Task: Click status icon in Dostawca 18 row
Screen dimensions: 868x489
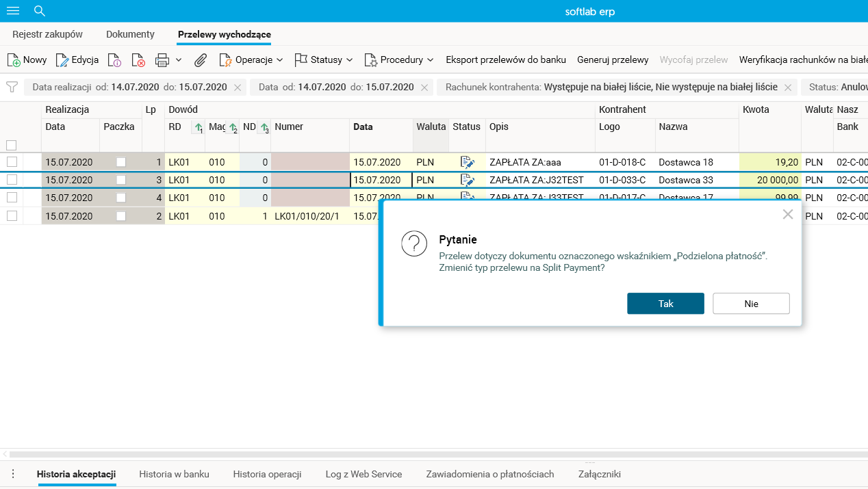Action: pos(468,162)
